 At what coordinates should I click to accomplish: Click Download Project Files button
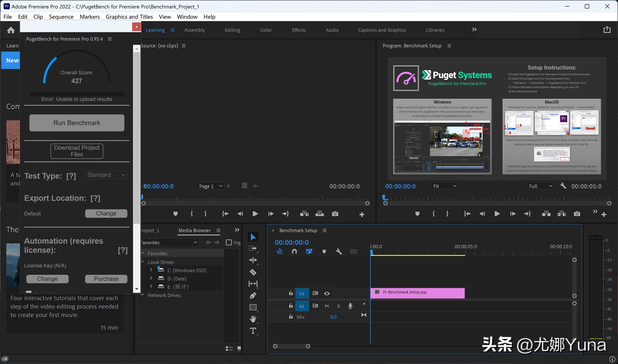pyautogui.click(x=77, y=151)
